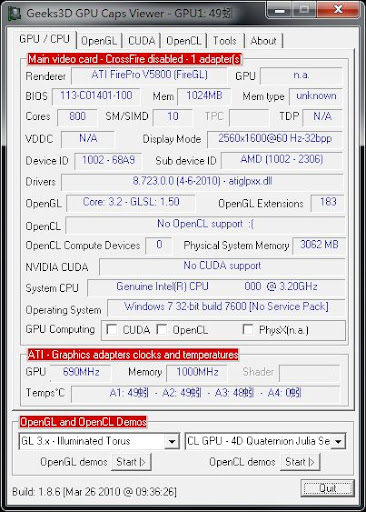Enable the OpenCL GPU computing checkbox
This screenshot has width=366, height=512.
(x=162, y=330)
